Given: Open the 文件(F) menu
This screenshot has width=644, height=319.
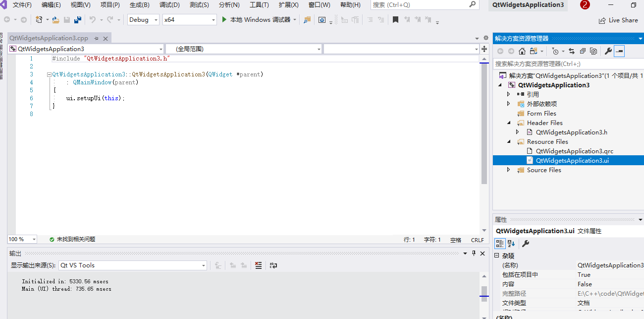Looking at the screenshot, I should [x=22, y=5].
